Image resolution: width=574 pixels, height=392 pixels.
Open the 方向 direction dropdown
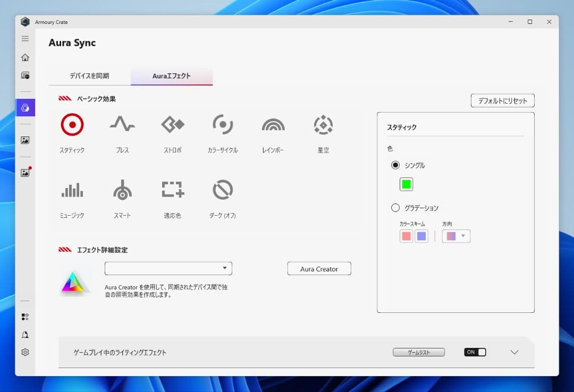tap(455, 236)
